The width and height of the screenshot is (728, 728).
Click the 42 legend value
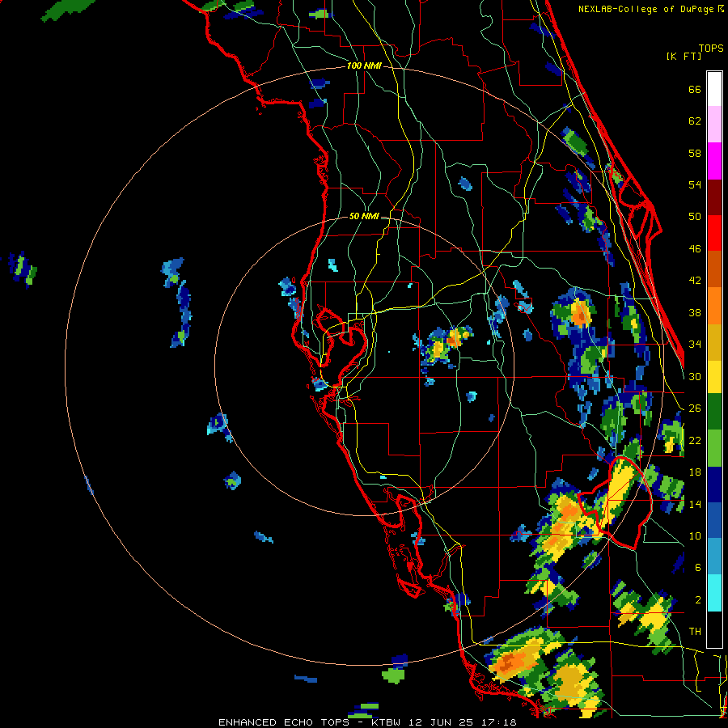695,280
